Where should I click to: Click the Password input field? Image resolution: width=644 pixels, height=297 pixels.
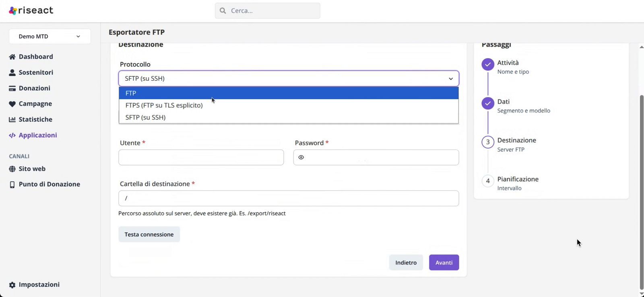click(x=376, y=158)
